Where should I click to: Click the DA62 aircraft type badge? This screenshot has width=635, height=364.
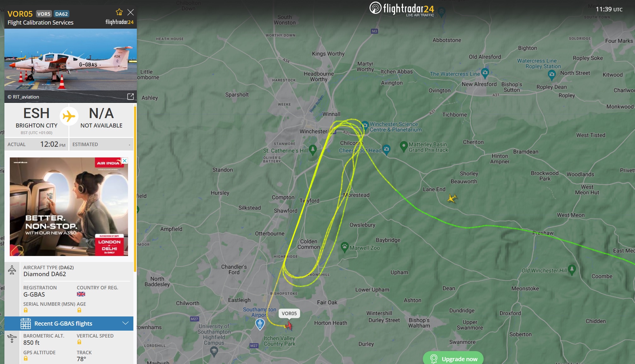[x=61, y=14]
